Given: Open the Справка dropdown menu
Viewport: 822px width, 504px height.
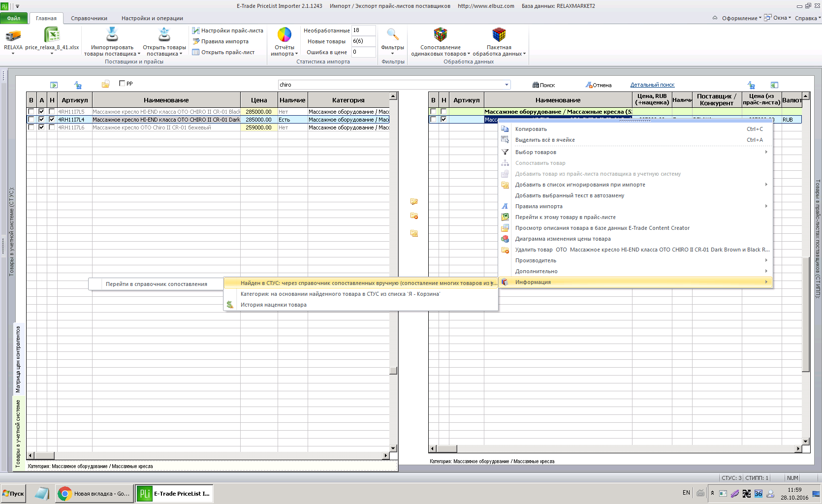Looking at the screenshot, I should tap(808, 18).
